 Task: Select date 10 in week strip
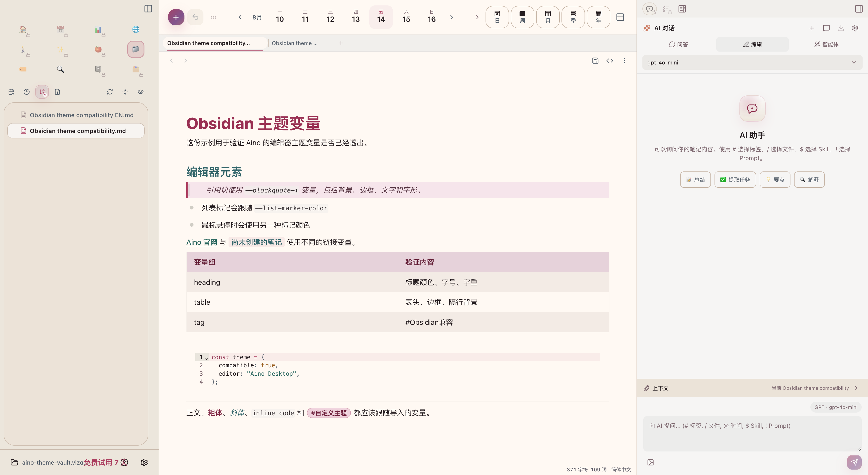coord(280,17)
